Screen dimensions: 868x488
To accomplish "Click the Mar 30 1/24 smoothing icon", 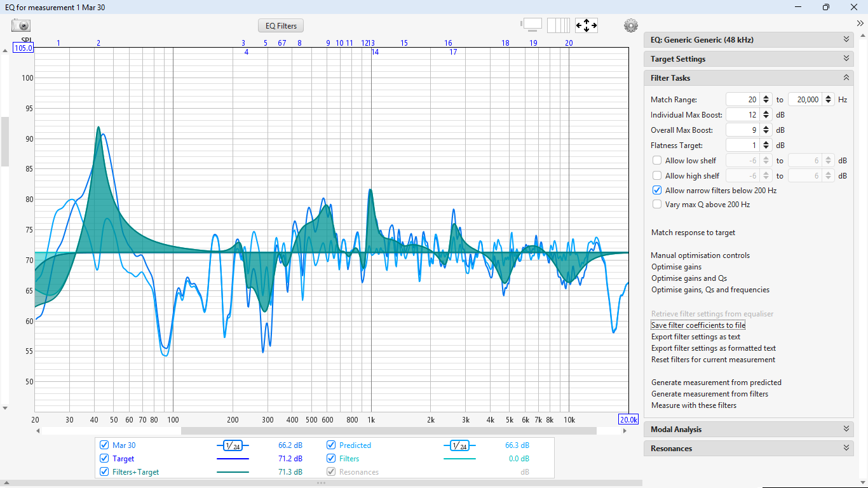I will click(233, 445).
